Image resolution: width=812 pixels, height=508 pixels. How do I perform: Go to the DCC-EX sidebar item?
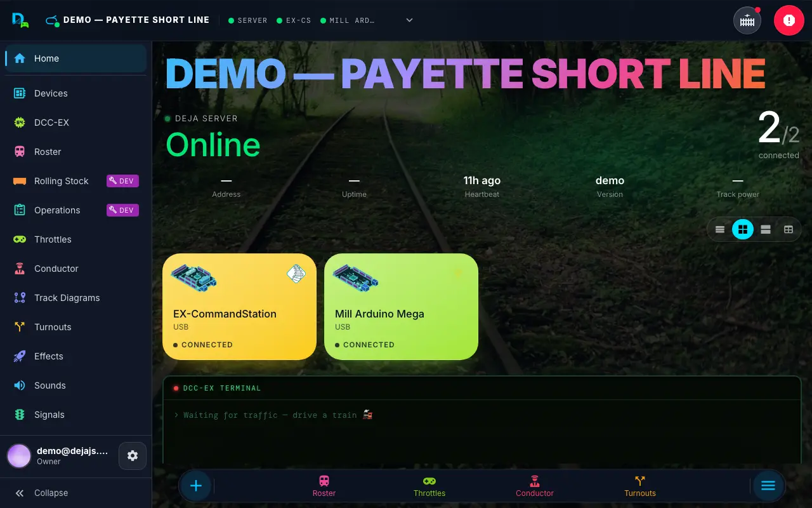click(x=76, y=123)
